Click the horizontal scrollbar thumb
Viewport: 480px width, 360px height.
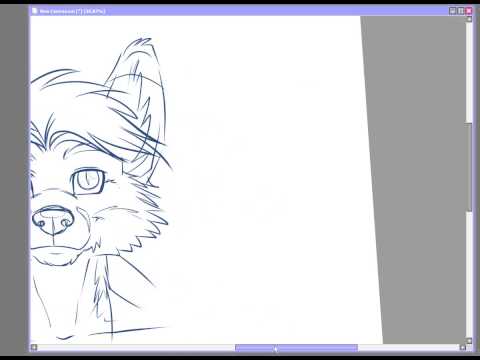(296, 348)
